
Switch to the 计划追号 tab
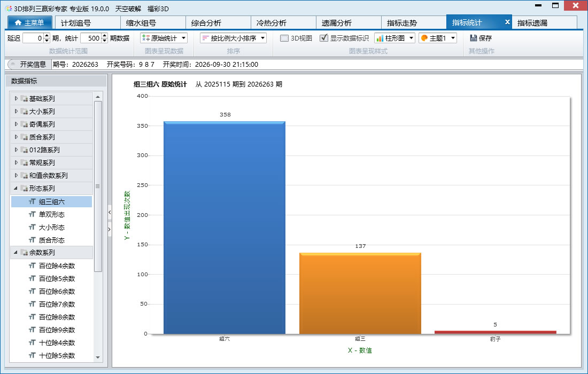(x=88, y=23)
